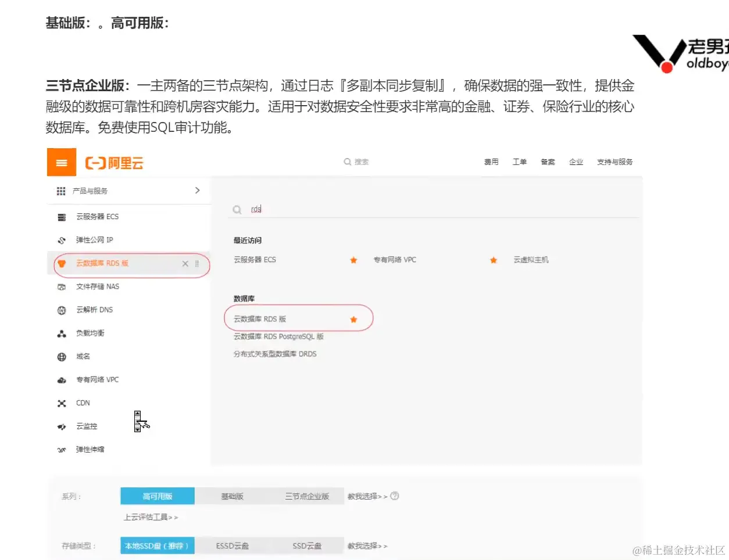Toggle the star next to 专有网络 VPC in recent
Screen dimensions: 729x560
494,260
